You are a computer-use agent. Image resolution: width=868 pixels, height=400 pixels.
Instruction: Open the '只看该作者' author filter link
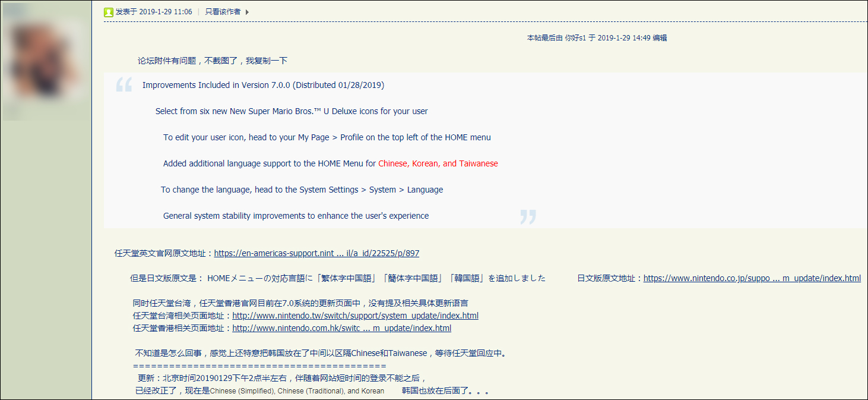224,12
